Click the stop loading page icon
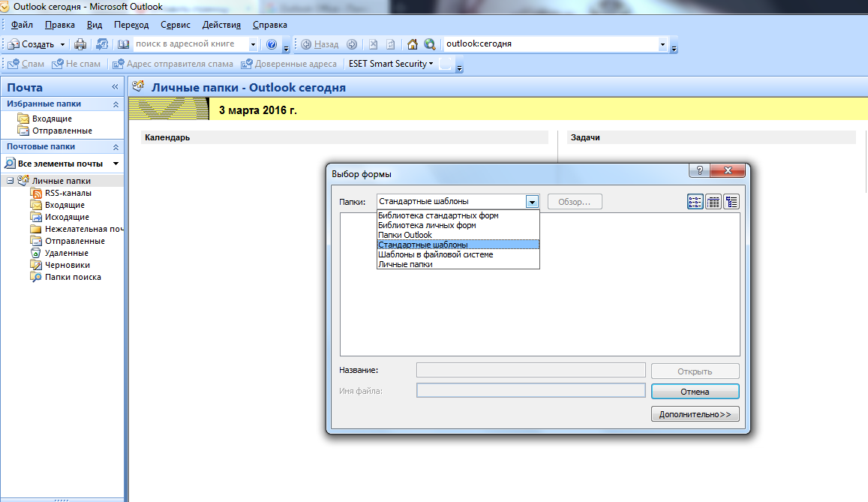Viewport: 868px width, 502px height. click(x=373, y=44)
